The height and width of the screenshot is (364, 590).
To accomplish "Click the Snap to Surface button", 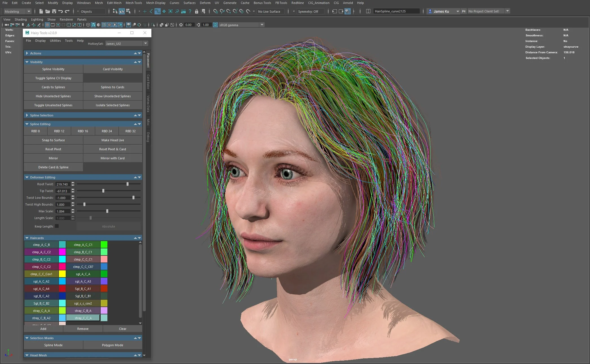I will 53,140.
